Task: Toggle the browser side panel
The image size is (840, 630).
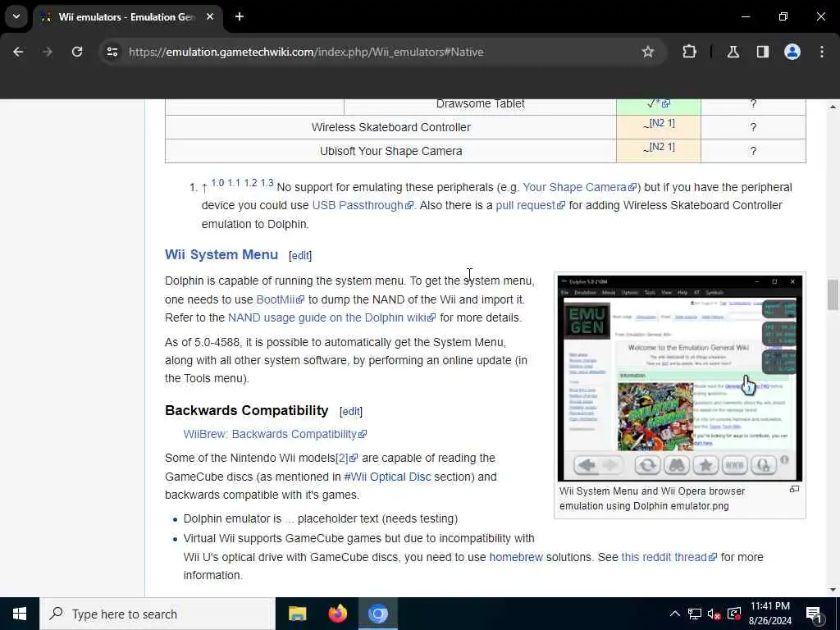Action: click(762, 52)
